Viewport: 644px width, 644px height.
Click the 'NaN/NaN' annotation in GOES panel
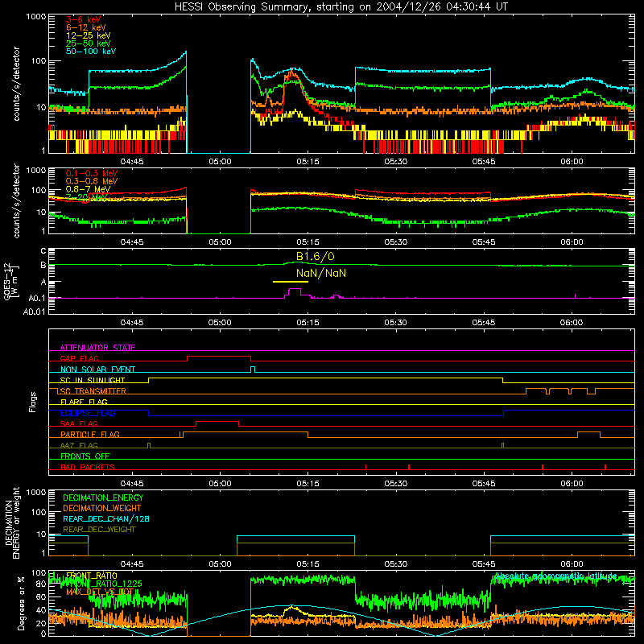[320, 273]
